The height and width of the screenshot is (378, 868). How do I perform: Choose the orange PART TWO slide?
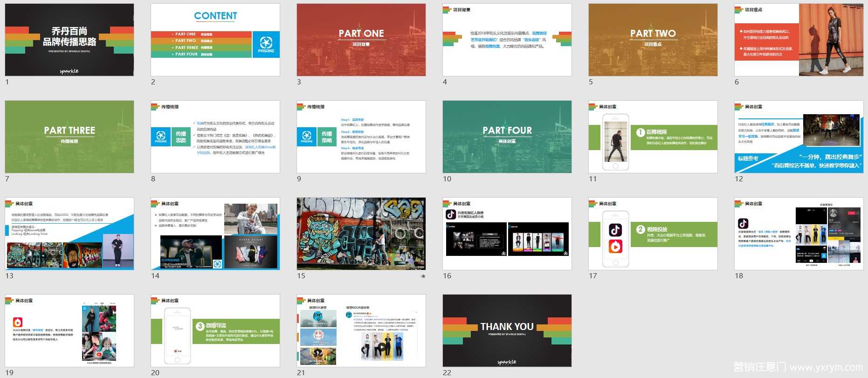(653, 40)
